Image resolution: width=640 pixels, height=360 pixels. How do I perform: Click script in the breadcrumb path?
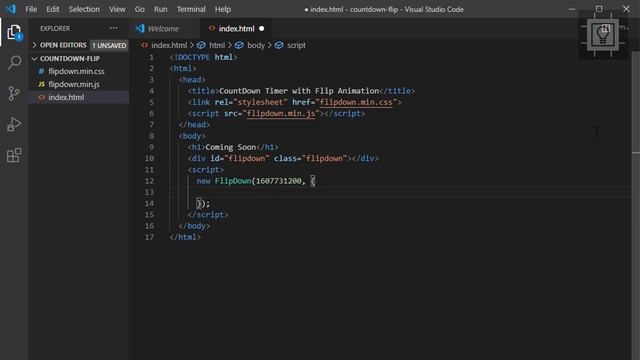click(x=296, y=45)
